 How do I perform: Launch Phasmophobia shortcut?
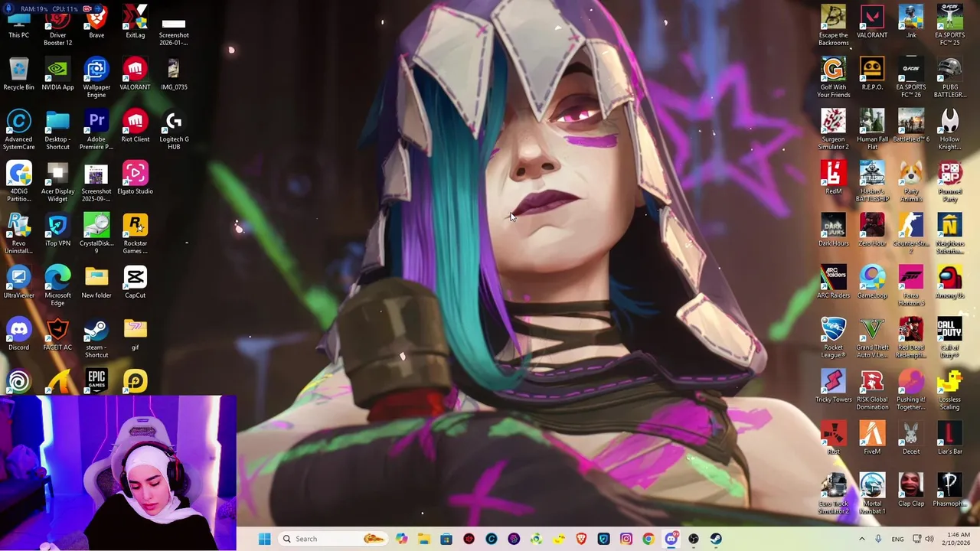point(949,491)
